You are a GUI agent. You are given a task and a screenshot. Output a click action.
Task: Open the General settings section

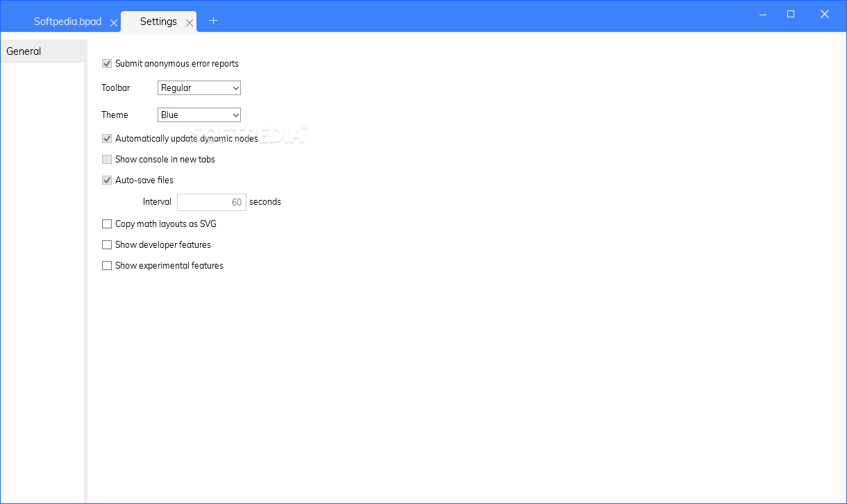pos(42,51)
